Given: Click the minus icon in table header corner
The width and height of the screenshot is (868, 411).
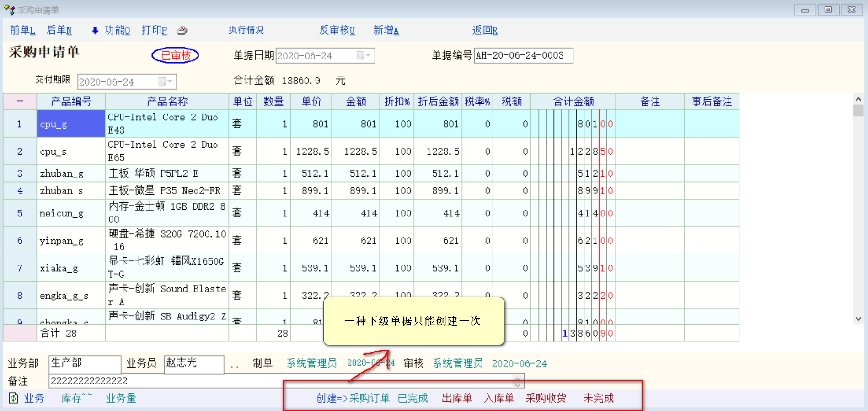Looking at the screenshot, I should click(x=20, y=101).
